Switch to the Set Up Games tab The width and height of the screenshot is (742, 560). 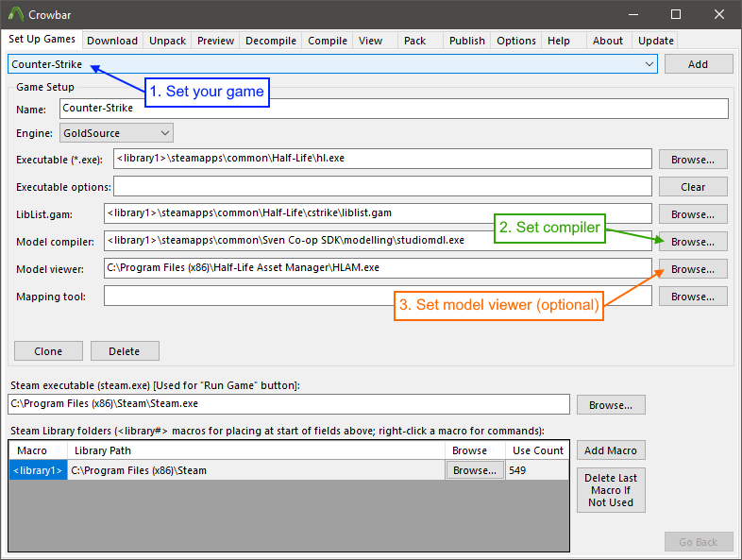coord(42,40)
